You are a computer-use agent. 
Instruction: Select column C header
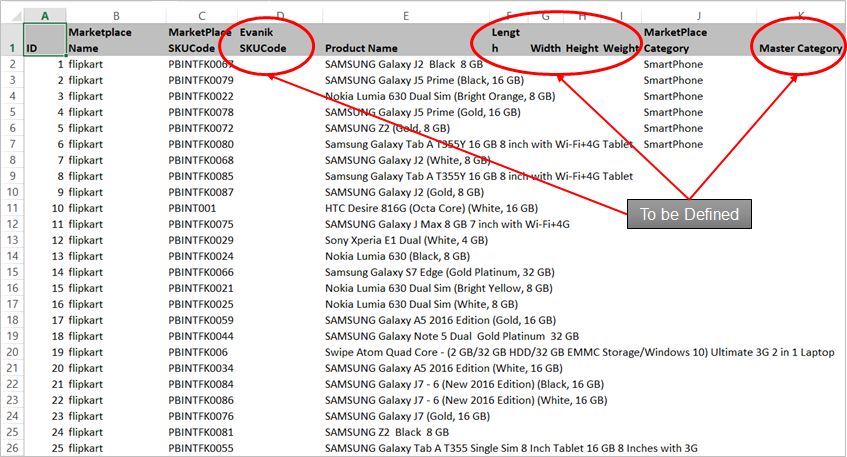201,16
